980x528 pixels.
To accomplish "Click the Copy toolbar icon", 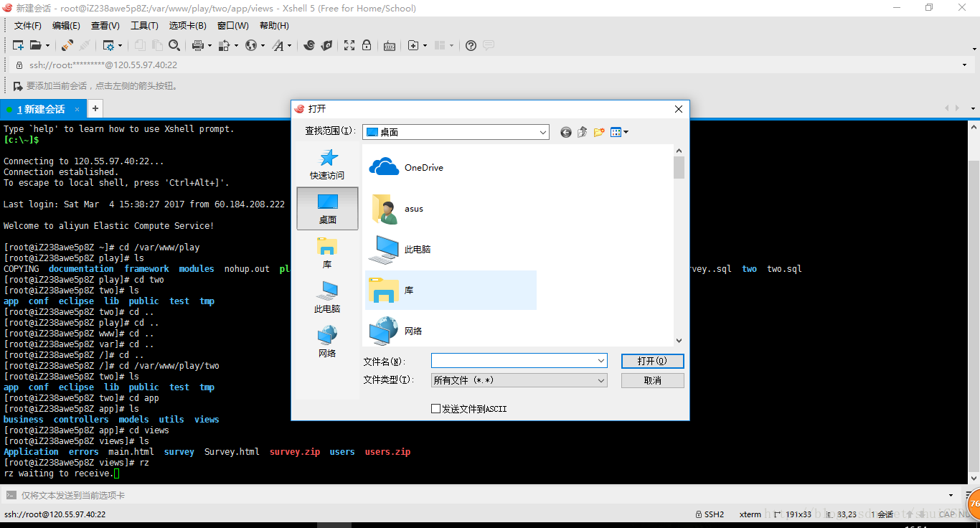I will (140, 45).
